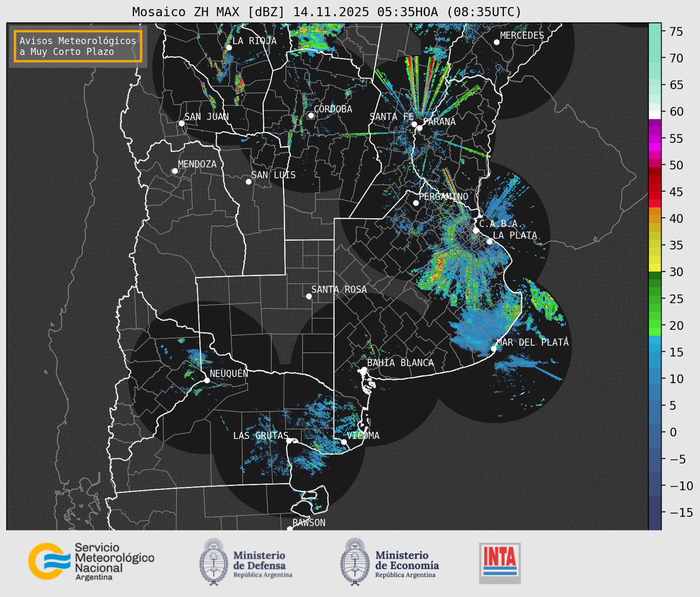This screenshot has width=700, height=597.
Task: Click the Córdoba city marker dot
Action: click(x=311, y=115)
